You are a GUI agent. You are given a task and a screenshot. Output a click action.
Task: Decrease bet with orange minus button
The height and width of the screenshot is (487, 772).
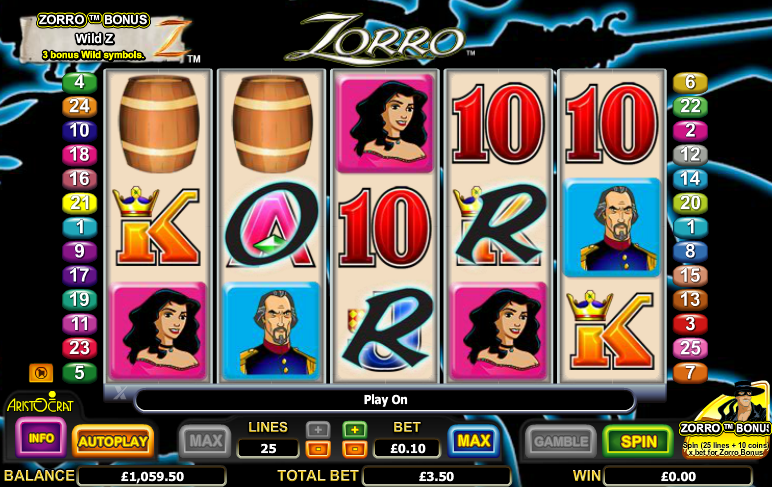click(354, 449)
